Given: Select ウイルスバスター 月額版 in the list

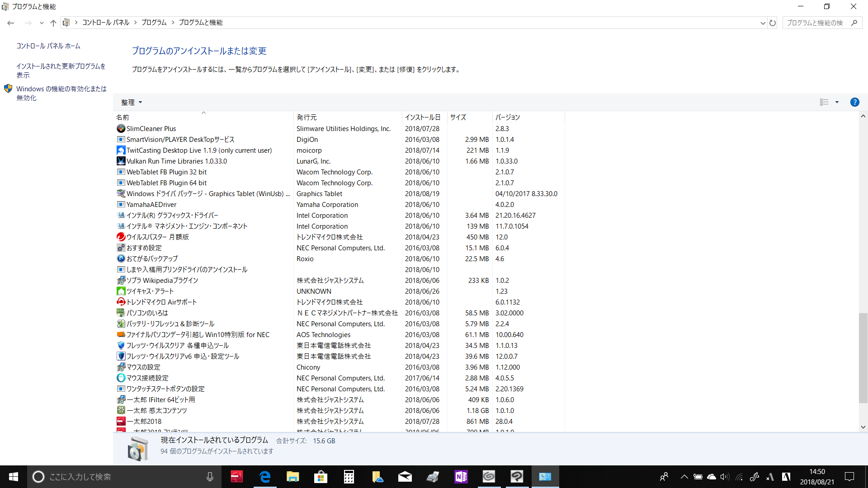Looking at the screenshot, I should (157, 237).
